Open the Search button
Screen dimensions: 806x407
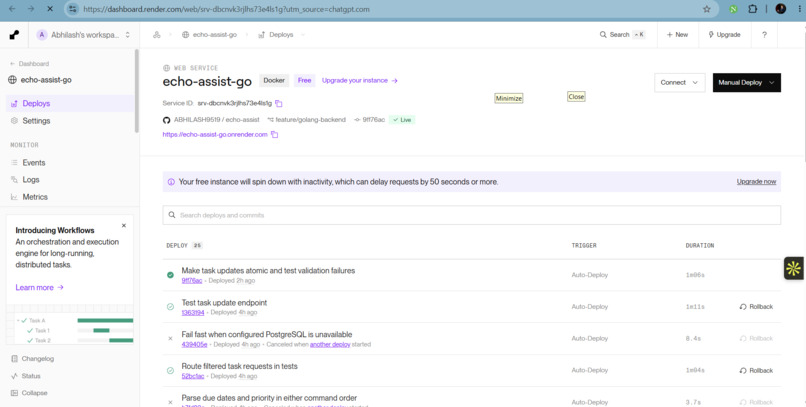pyautogui.click(x=622, y=35)
